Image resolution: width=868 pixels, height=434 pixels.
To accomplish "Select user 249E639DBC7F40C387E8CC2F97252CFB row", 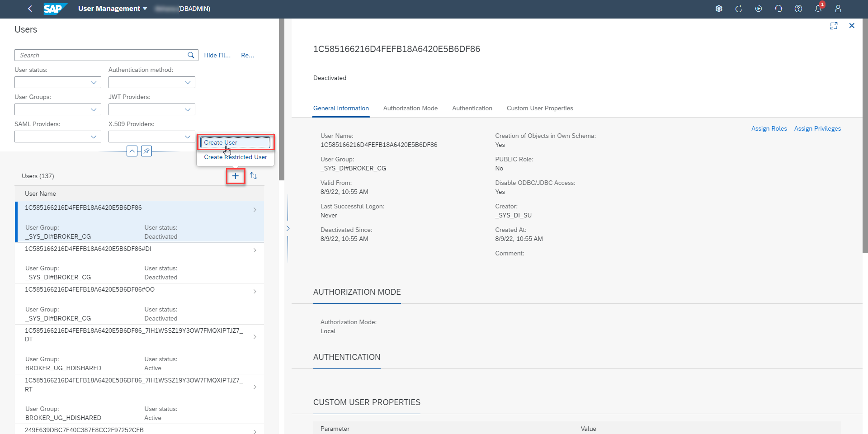I will [x=140, y=429].
